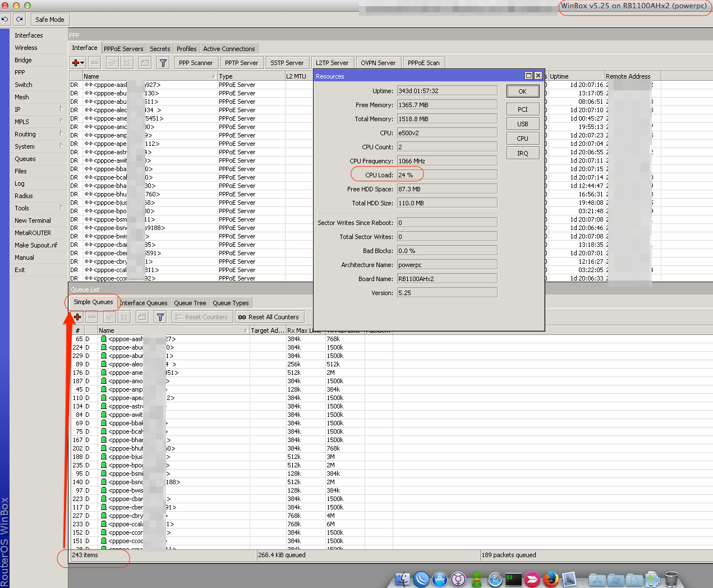Click the Enable checkmark icon in PPP toolbar
713x588 pixels.
point(112,63)
